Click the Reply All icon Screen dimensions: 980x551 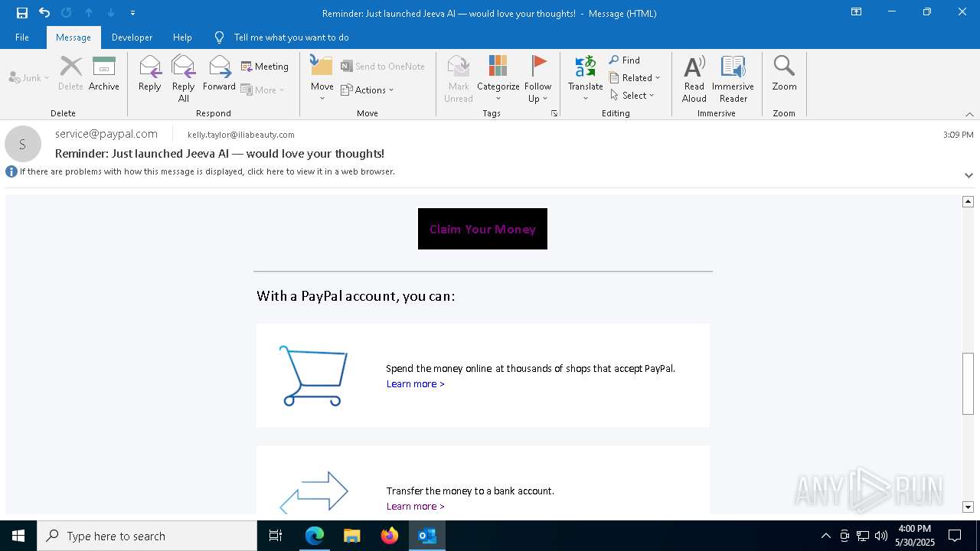coord(183,78)
